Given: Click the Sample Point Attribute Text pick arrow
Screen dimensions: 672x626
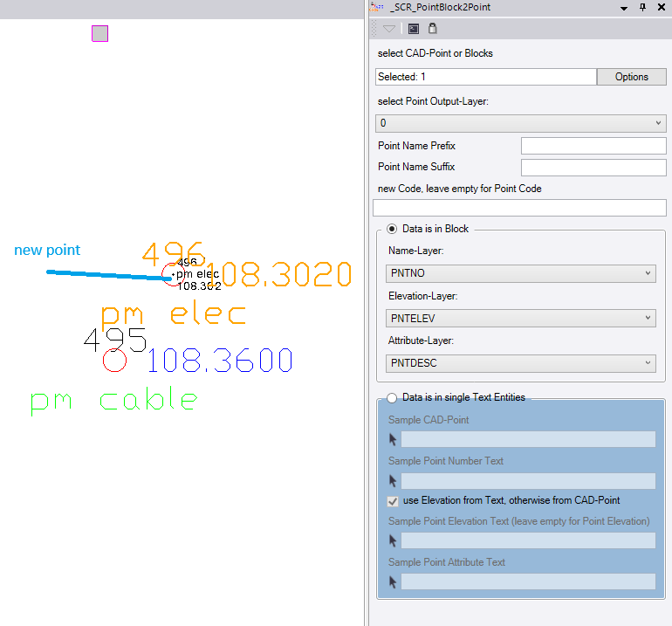Looking at the screenshot, I should click(x=393, y=581).
